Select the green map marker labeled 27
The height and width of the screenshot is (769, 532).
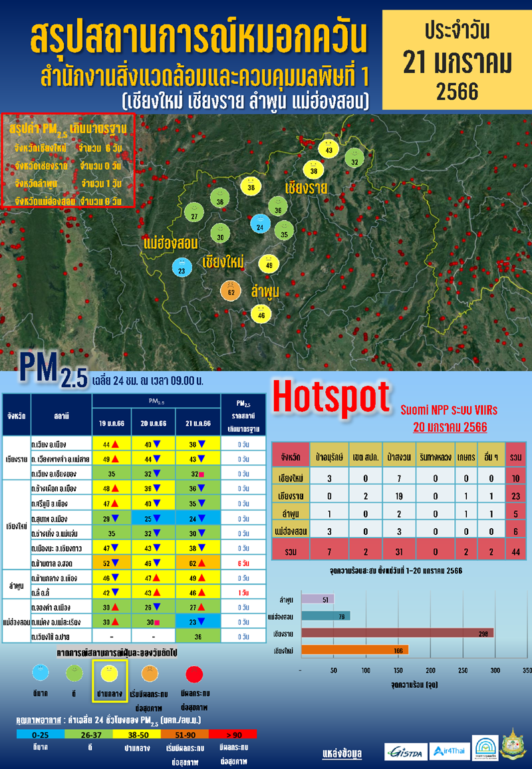click(x=194, y=214)
